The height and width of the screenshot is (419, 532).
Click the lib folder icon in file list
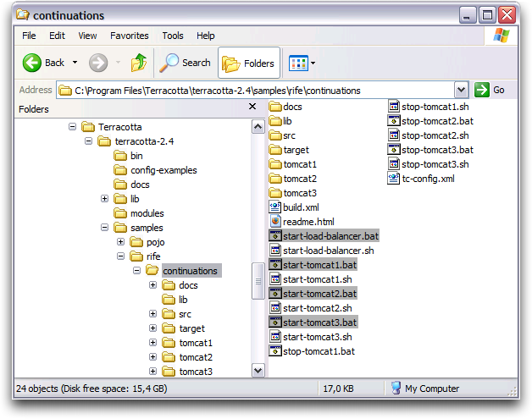(x=275, y=121)
